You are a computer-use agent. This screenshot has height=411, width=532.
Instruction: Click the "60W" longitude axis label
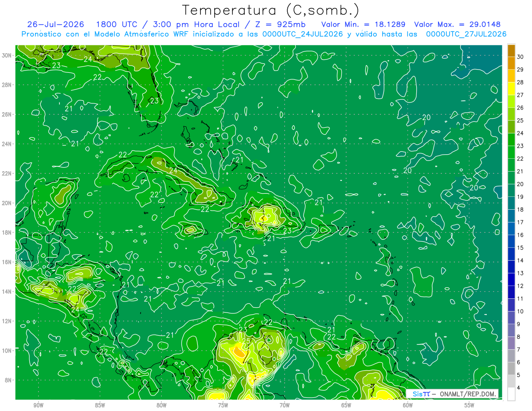(x=408, y=405)
